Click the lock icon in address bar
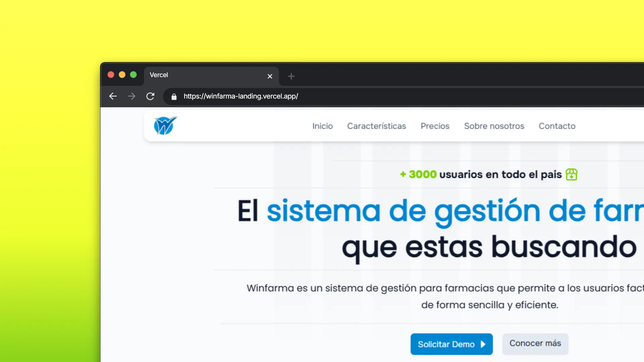The height and width of the screenshot is (362, 644). [174, 97]
